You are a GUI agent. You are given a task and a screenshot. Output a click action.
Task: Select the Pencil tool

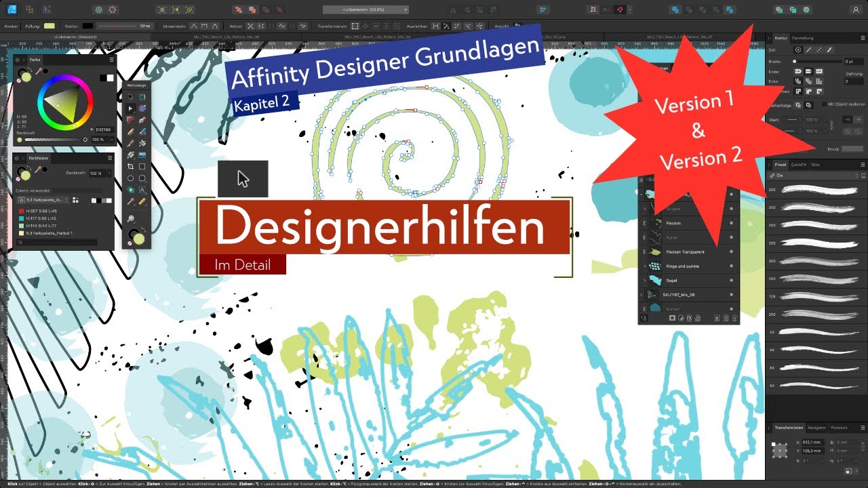pyautogui.click(x=130, y=131)
